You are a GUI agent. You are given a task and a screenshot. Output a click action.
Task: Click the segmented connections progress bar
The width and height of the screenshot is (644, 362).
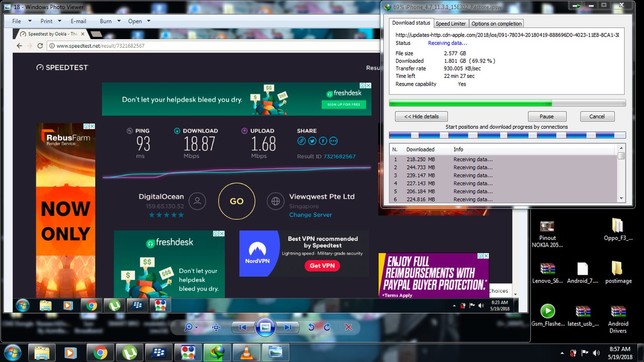coord(507,135)
